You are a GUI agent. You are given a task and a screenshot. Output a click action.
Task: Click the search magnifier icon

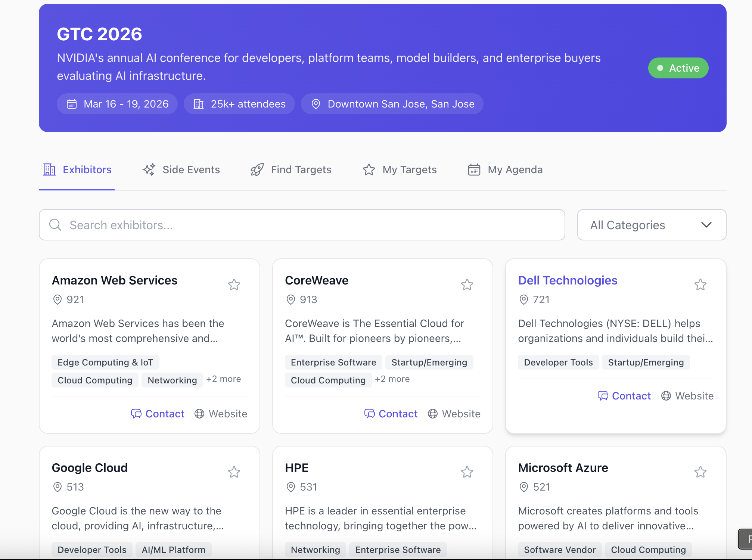click(x=55, y=225)
